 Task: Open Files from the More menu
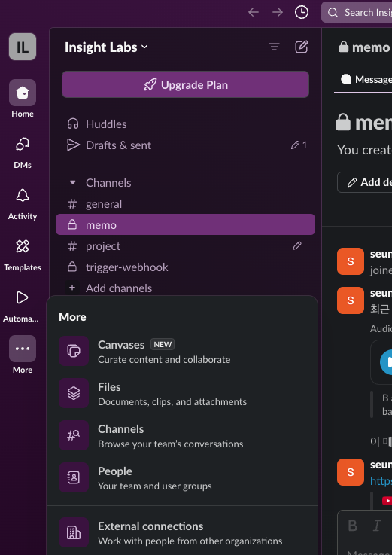click(x=182, y=393)
